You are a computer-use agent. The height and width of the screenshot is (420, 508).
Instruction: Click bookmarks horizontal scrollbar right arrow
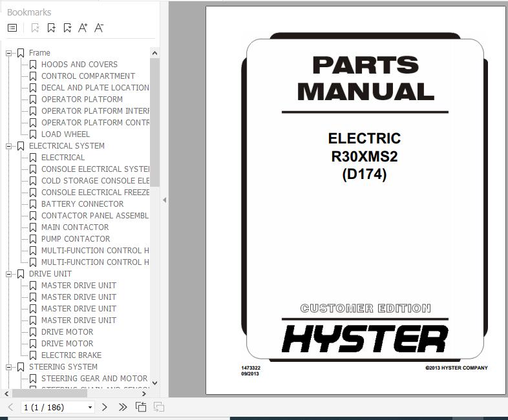(x=144, y=394)
